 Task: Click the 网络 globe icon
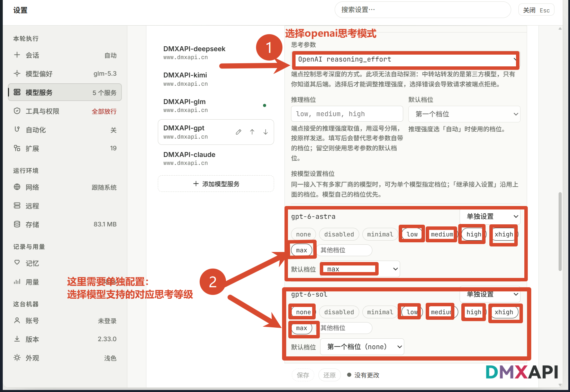tap(17, 187)
